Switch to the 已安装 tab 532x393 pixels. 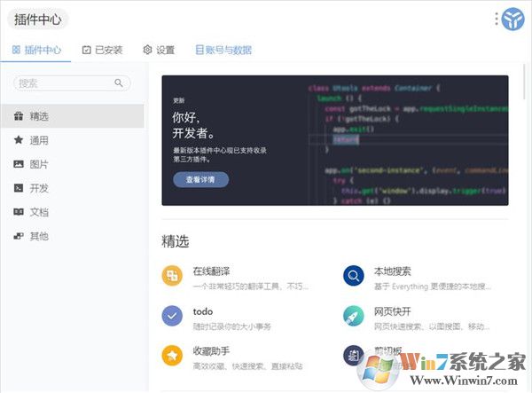coord(102,51)
